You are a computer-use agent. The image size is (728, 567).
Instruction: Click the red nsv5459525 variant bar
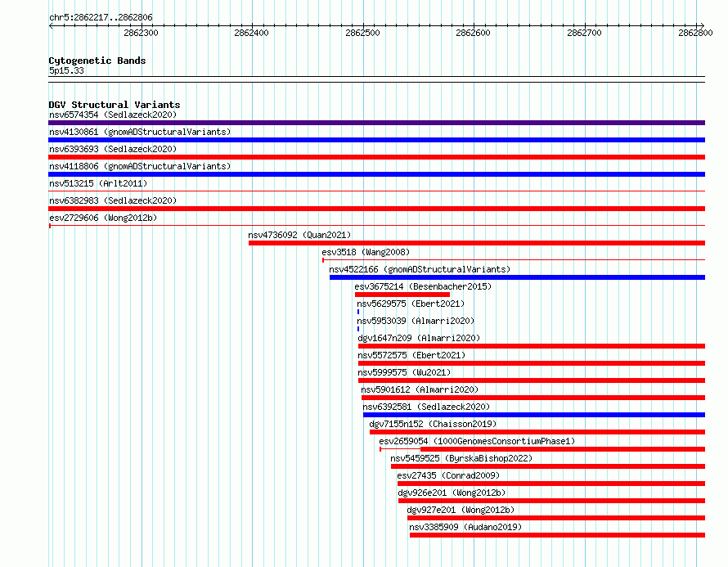coord(548,466)
